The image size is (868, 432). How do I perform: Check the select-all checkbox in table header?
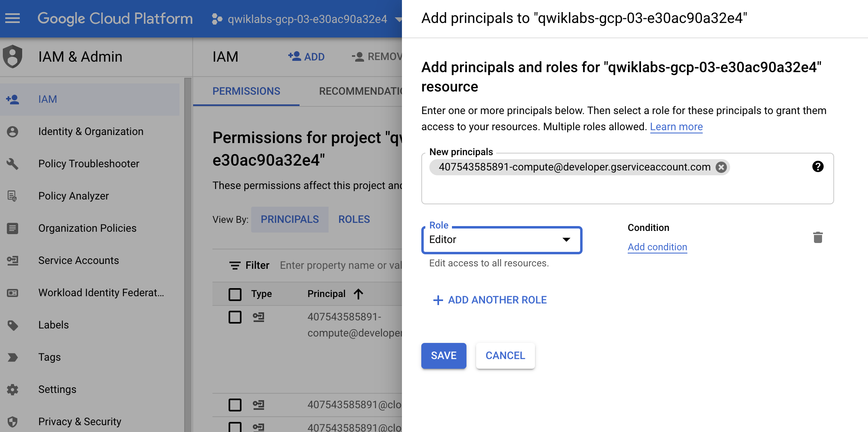pos(235,294)
